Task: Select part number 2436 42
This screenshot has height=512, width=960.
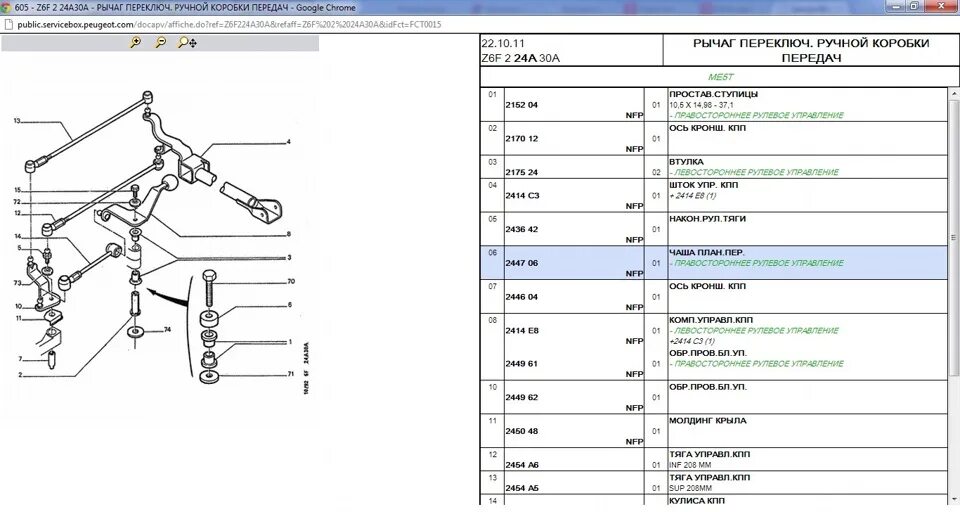Action: pyautogui.click(x=521, y=229)
